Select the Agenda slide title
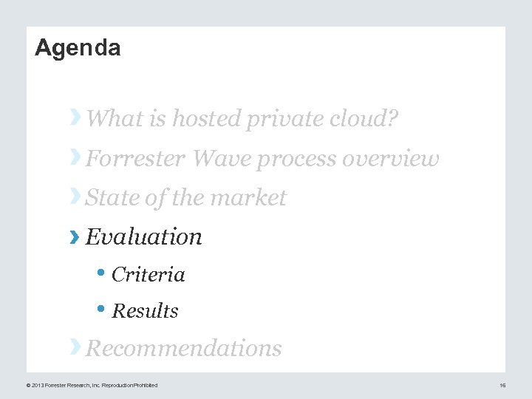The width and height of the screenshot is (532, 399). tap(78, 49)
